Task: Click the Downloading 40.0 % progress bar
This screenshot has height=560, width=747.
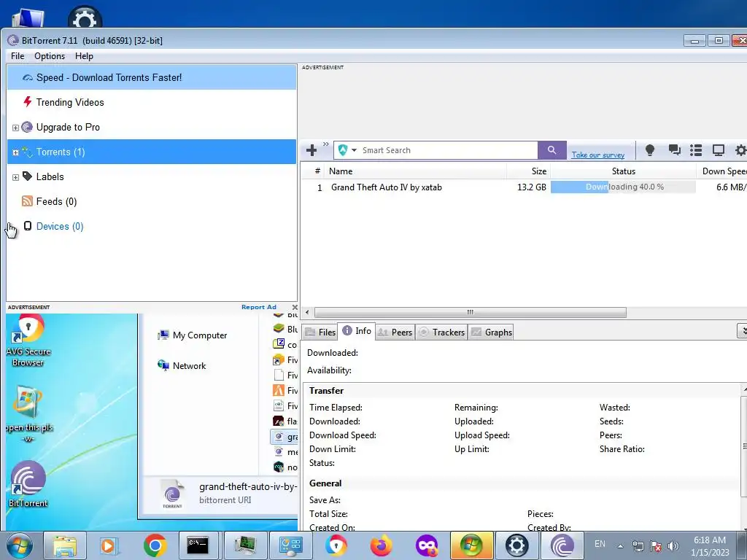Action: (623, 187)
